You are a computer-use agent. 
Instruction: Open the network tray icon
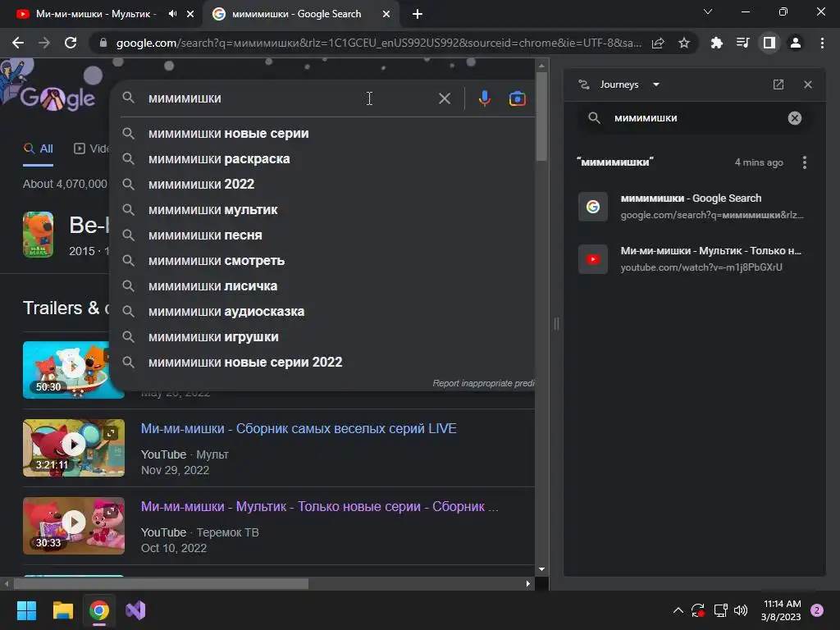point(720,610)
